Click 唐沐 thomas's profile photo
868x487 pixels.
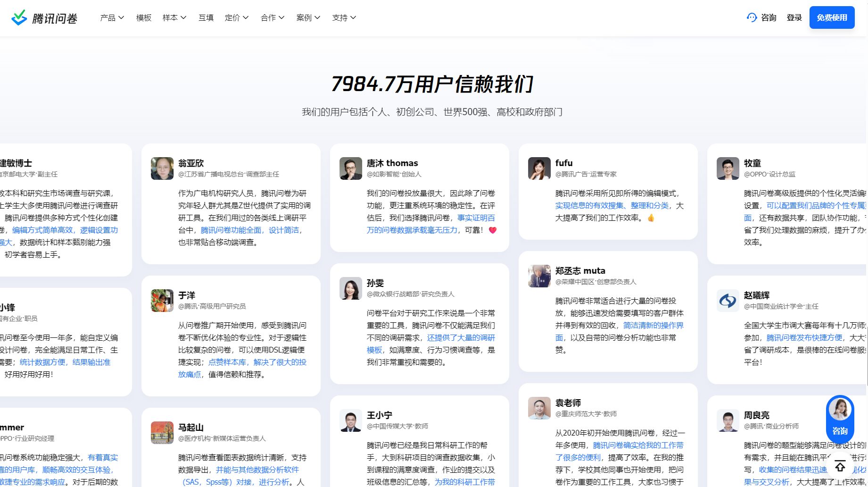coord(351,168)
